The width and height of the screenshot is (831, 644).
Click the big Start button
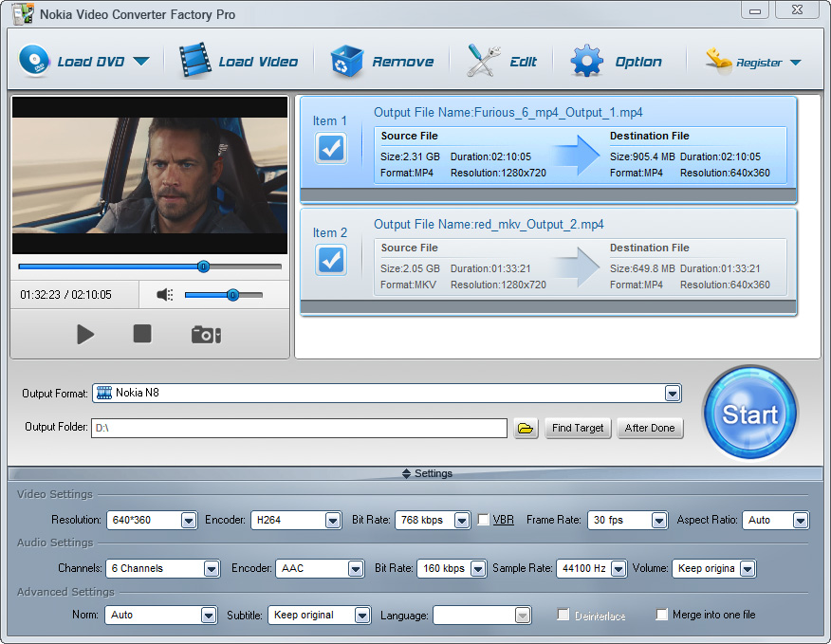click(750, 413)
